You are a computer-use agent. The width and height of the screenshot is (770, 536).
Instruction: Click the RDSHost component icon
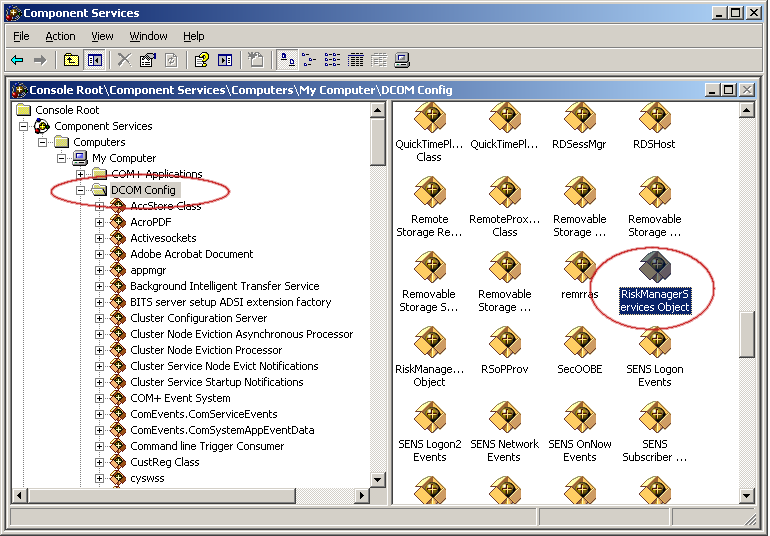click(655, 124)
